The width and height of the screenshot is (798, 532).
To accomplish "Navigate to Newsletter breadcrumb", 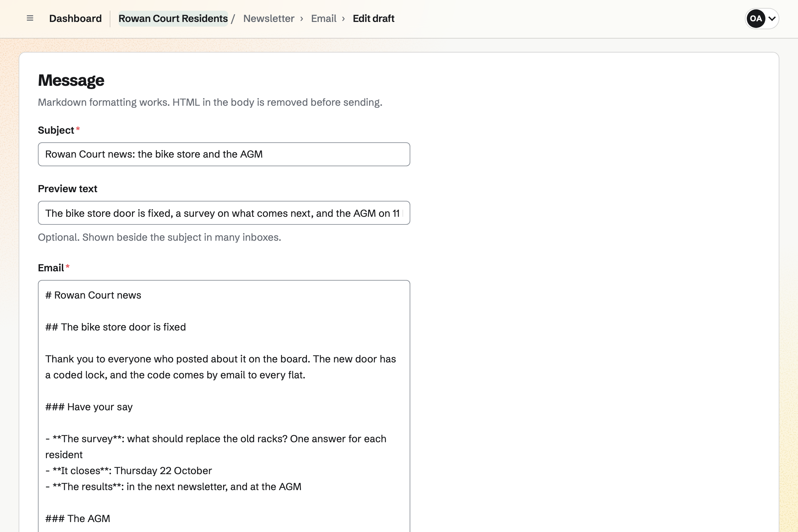I will [x=269, y=18].
